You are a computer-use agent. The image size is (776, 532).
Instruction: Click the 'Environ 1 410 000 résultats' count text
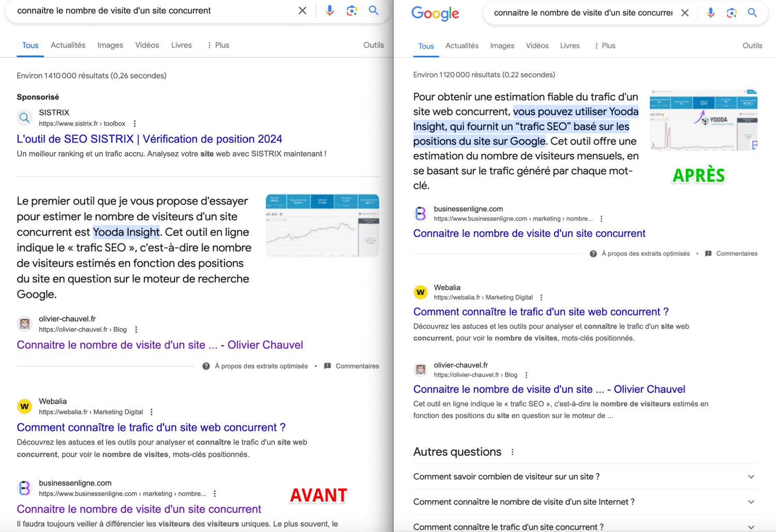[92, 76]
